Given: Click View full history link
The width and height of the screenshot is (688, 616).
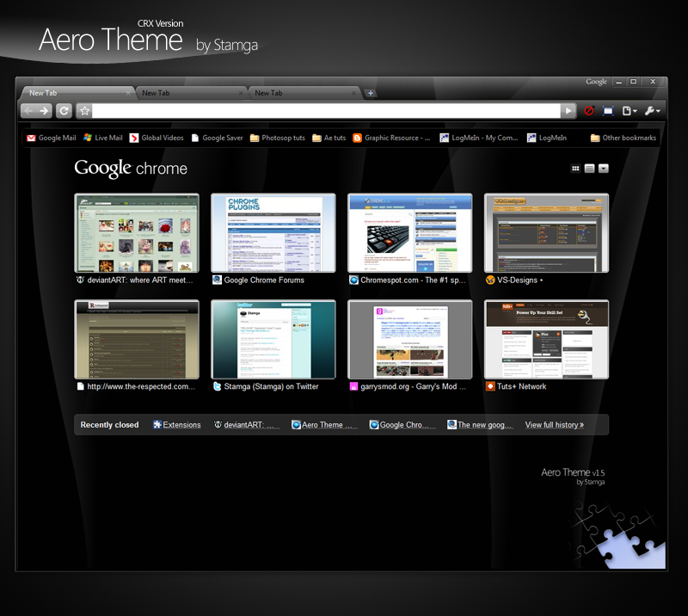Looking at the screenshot, I should pos(553,424).
